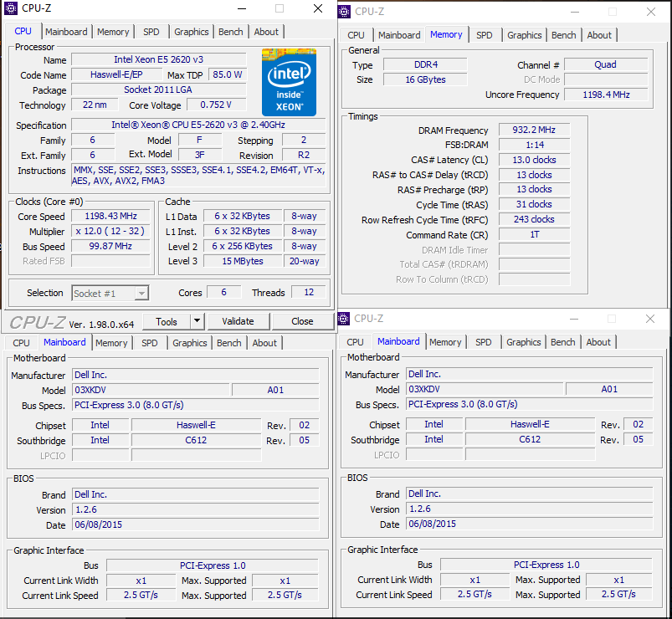The height and width of the screenshot is (619, 672).
Task: Click the Validate button
Action: (x=239, y=321)
